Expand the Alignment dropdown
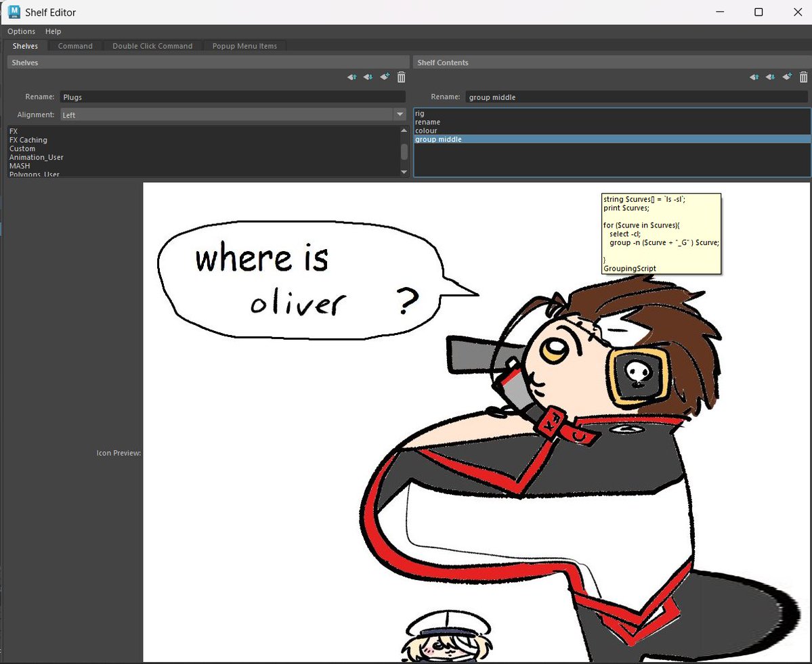The image size is (812, 664). [x=400, y=114]
